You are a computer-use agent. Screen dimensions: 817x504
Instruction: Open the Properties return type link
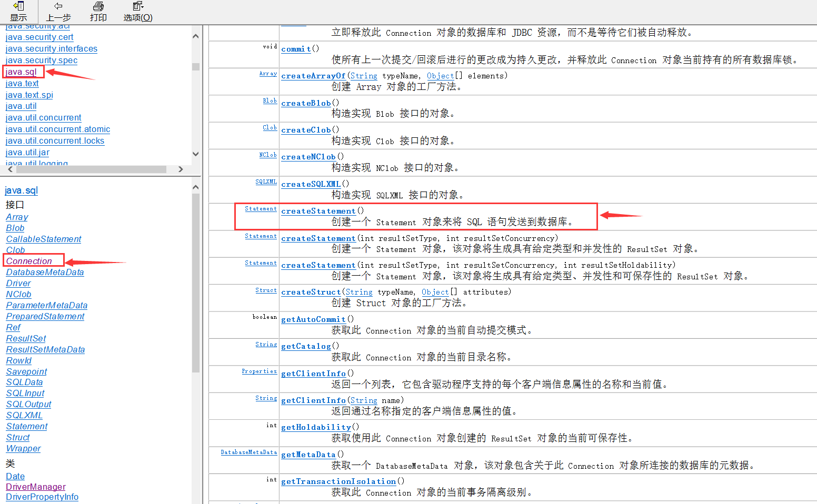point(259,371)
